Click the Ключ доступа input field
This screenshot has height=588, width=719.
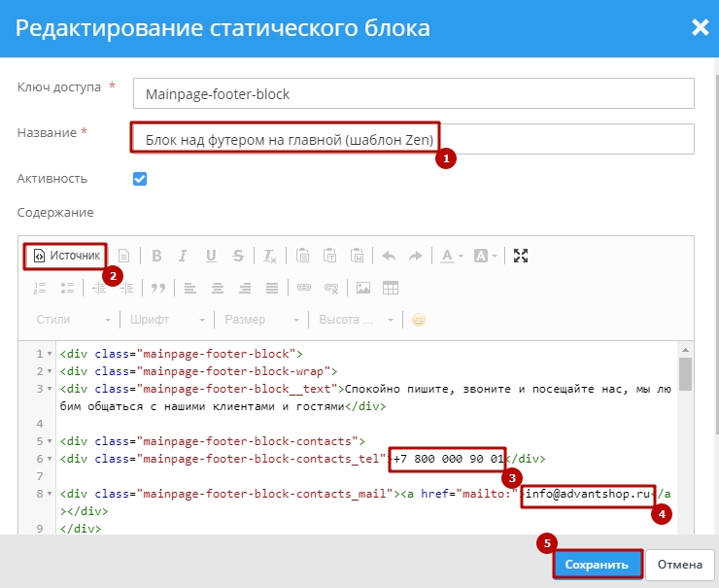[413, 93]
